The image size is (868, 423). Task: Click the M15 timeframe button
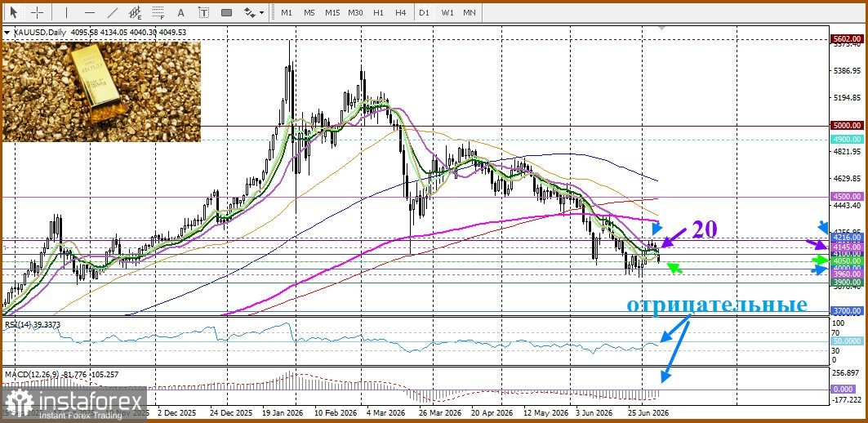pyautogui.click(x=332, y=12)
